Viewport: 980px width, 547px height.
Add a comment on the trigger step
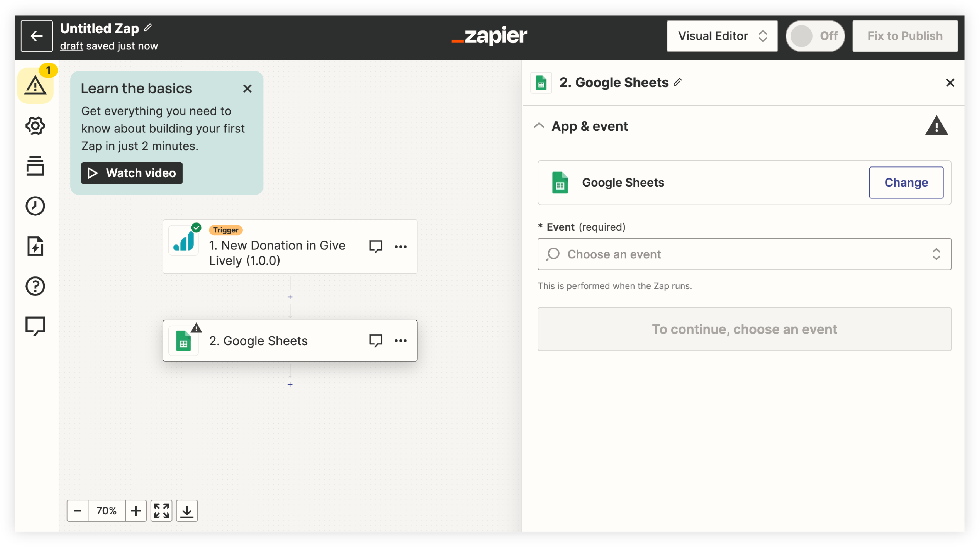(x=375, y=246)
